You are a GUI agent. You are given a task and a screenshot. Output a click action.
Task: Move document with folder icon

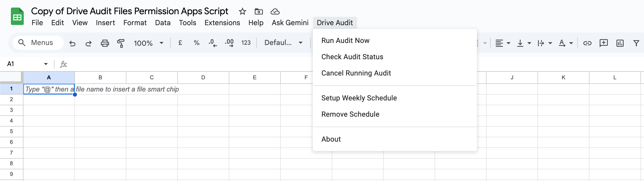tap(259, 11)
